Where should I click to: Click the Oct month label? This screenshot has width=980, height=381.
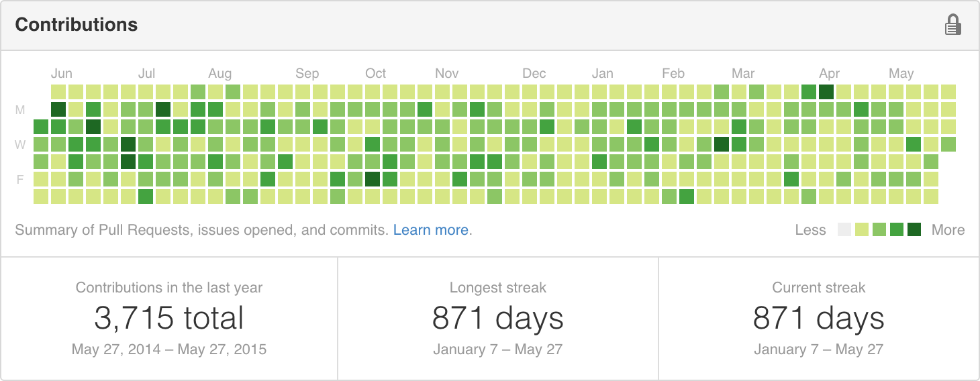pos(375,74)
